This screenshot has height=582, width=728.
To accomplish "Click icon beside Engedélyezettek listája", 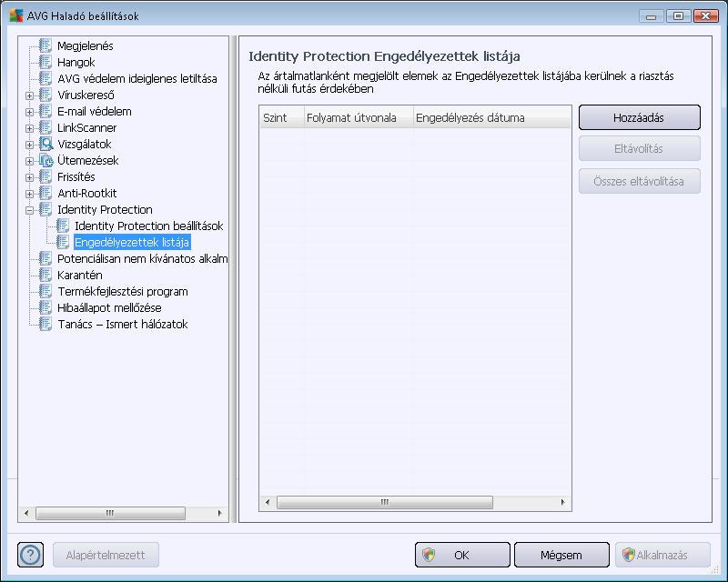I will [x=63, y=242].
